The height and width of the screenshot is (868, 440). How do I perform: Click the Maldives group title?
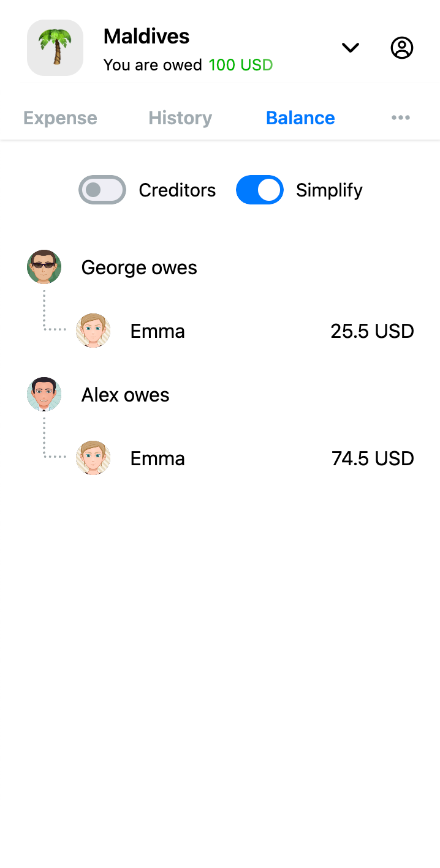[x=146, y=37]
